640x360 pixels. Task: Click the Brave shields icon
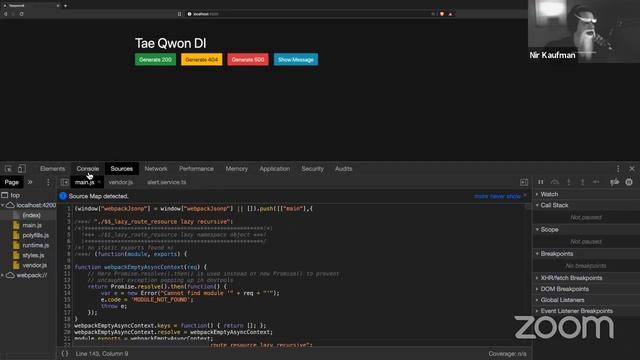point(442,14)
